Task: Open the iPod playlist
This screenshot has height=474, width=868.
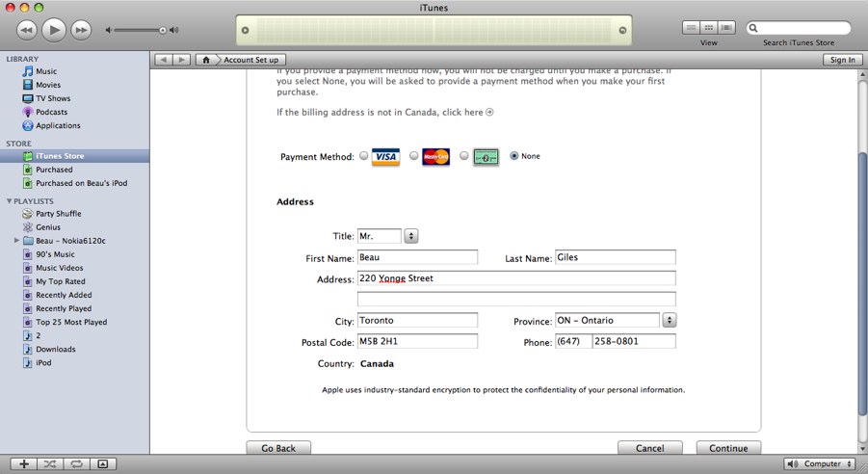Action: click(x=43, y=362)
